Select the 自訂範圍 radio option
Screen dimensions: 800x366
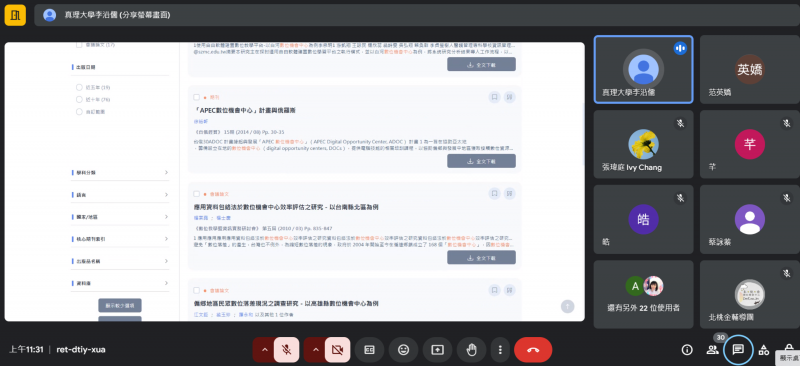(79, 112)
